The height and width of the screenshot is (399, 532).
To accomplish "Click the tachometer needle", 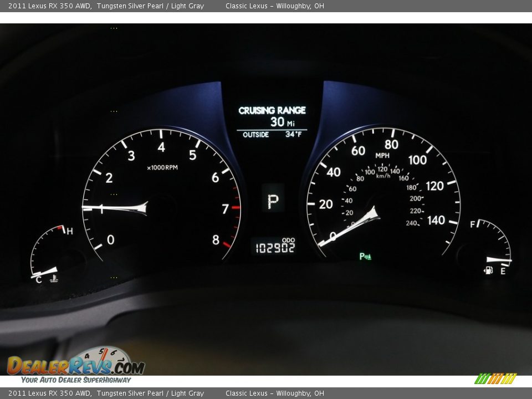I will click(115, 208).
